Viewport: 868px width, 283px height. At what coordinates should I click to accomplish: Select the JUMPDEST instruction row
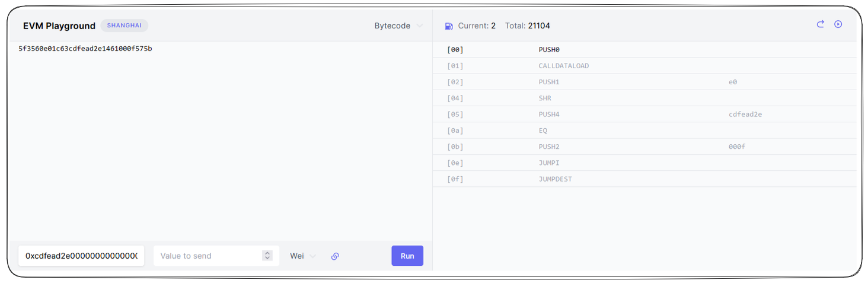point(644,179)
